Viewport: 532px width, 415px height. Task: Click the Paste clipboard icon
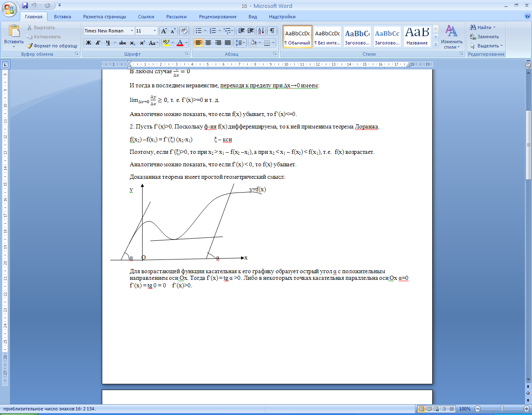[14, 32]
